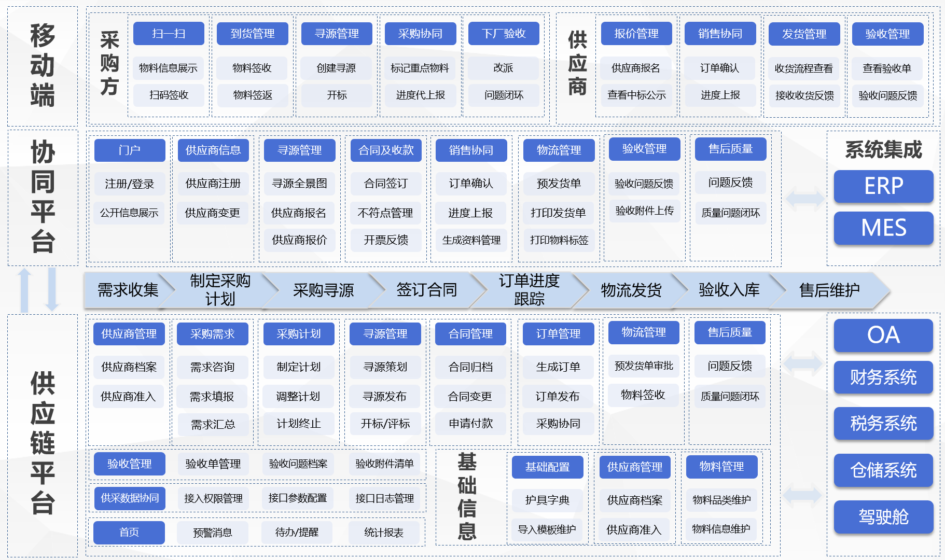Select the 签订合同 flow step
The height and width of the screenshot is (560, 945).
tap(426, 290)
